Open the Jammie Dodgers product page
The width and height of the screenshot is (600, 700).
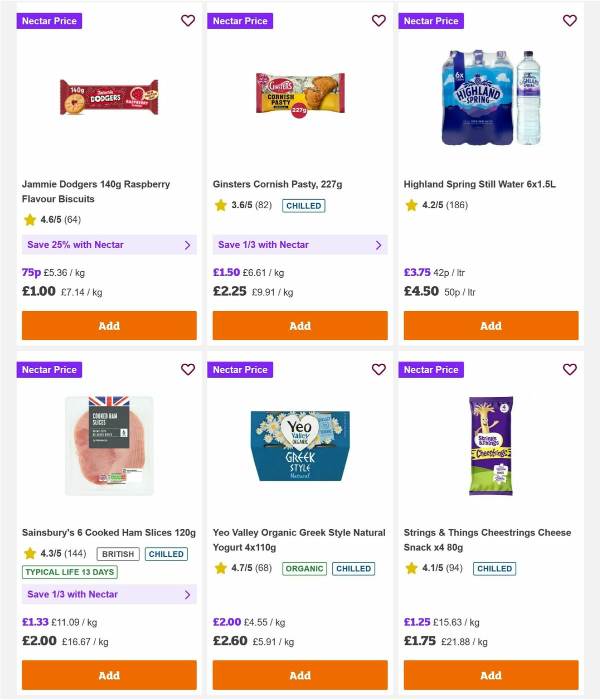click(96, 192)
